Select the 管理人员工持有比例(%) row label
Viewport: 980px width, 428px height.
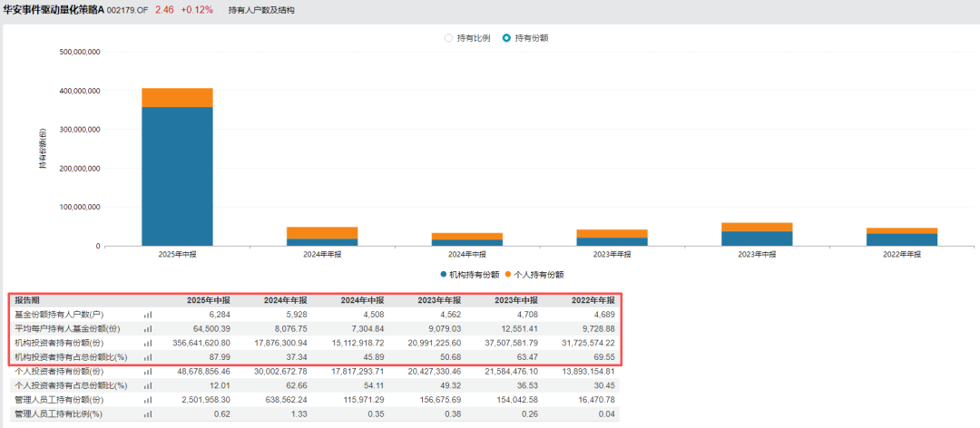pyautogui.click(x=58, y=414)
